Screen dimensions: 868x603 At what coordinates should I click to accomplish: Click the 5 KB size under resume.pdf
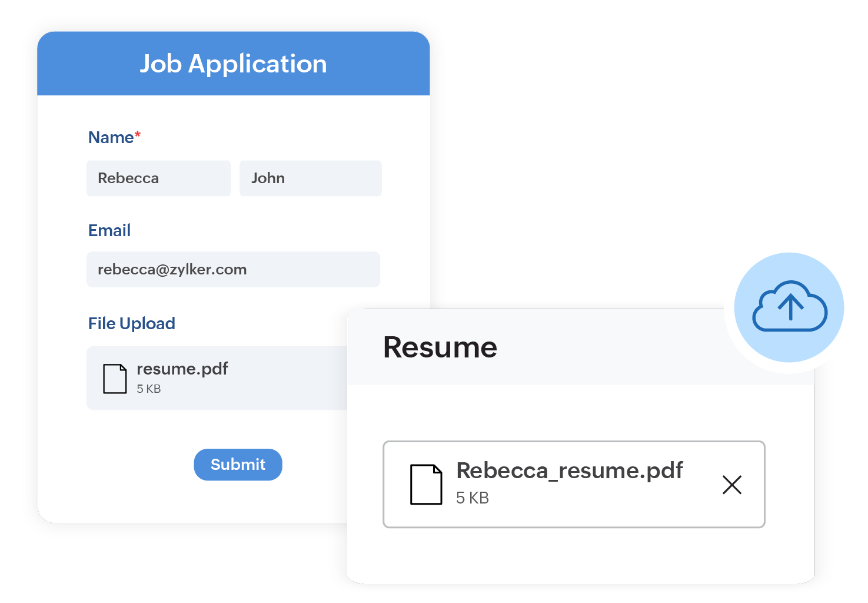pyautogui.click(x=148, y=389)
